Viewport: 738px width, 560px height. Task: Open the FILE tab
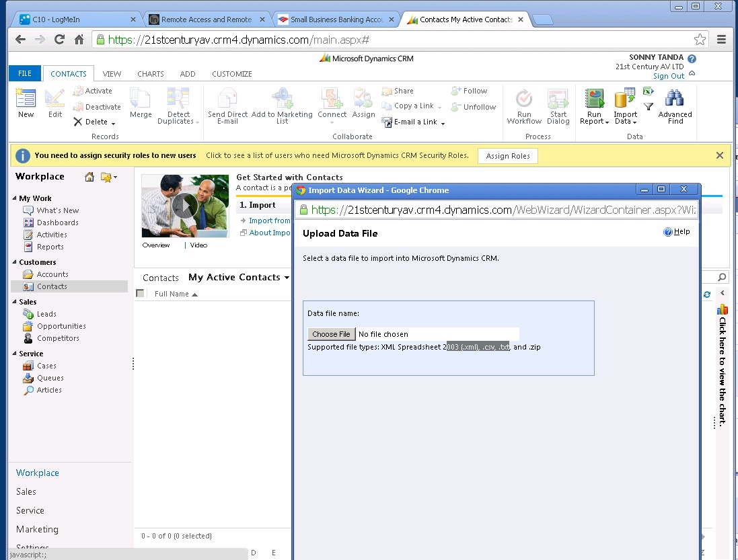point(25,74)
